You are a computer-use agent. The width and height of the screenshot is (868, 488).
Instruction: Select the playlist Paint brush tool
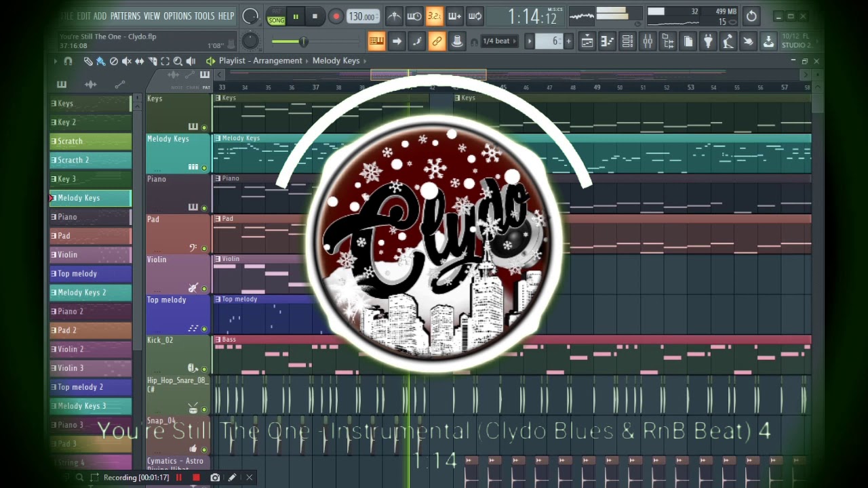click(x=101, y=61)
